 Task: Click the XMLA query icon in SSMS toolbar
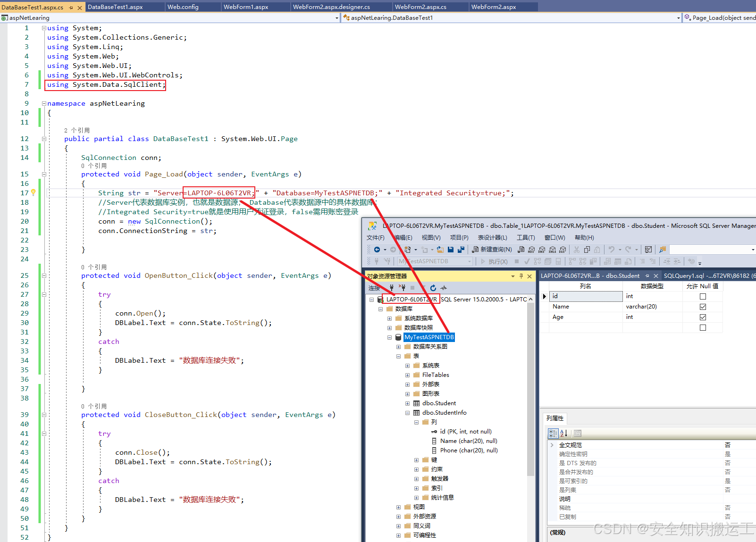pos(552,250)
